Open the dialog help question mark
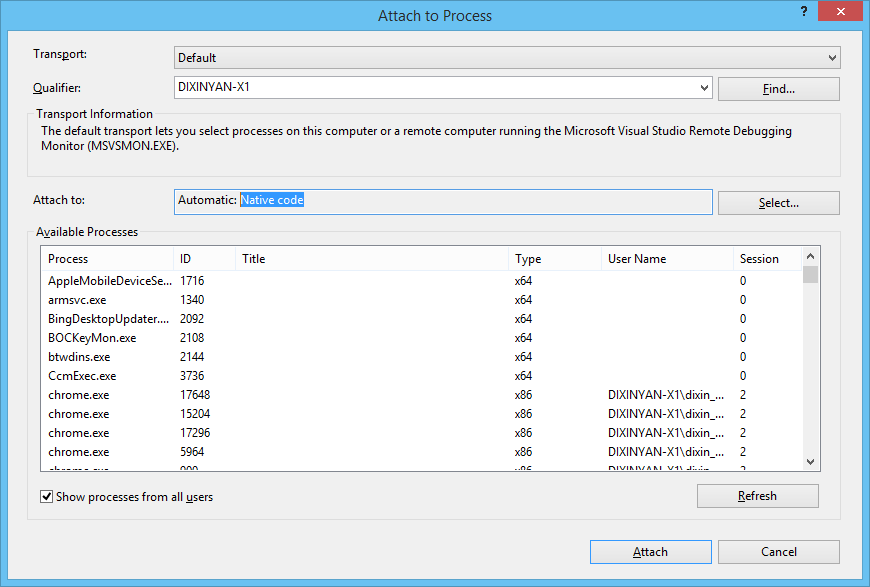 (804, 11)
